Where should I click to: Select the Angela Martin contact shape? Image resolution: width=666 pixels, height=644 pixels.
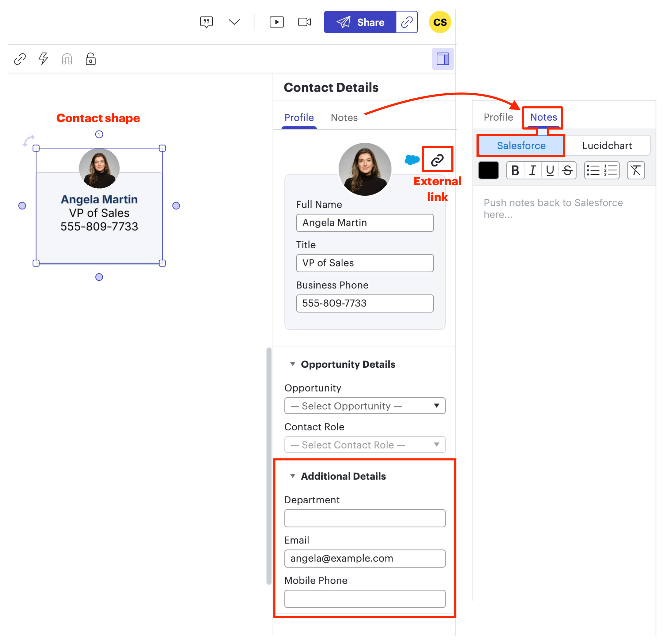point(99,206)
